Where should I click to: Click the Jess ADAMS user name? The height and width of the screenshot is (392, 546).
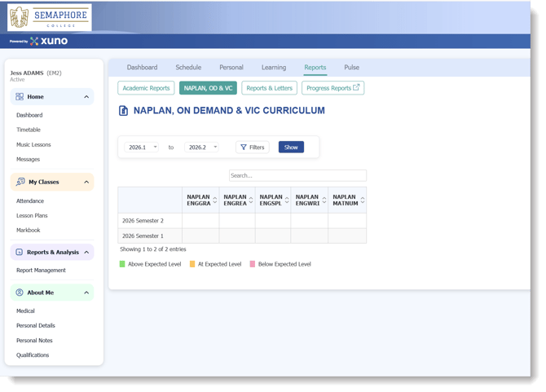(x=27, y=73)
